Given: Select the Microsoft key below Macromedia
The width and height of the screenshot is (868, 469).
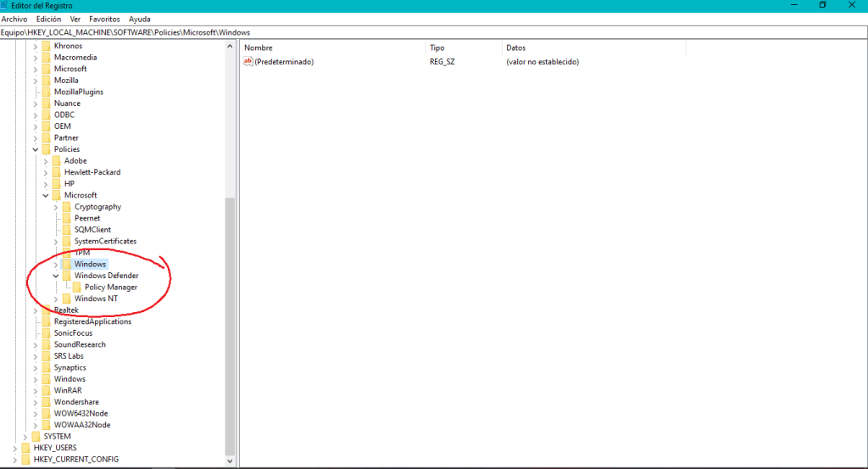Looking at the screenshot, I should click(70, 70).
